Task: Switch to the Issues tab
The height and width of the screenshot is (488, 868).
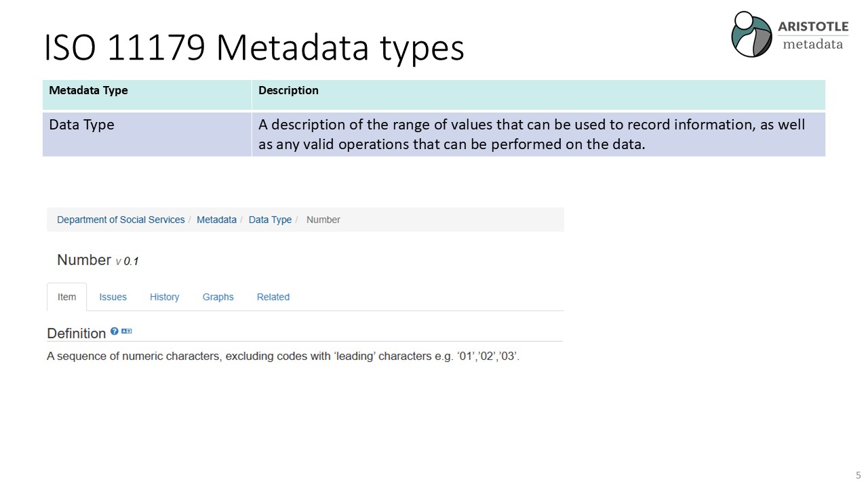Action: click(113, 297)
